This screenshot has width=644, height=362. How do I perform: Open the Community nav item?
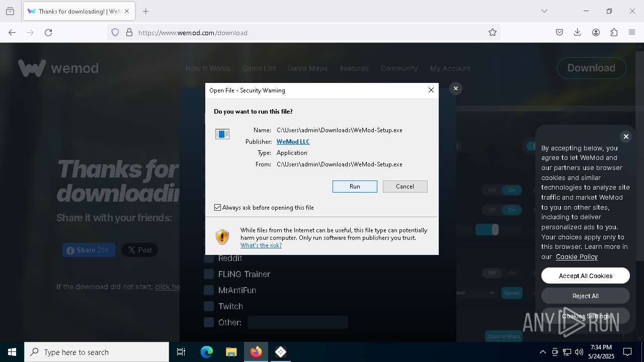[399, 68]
